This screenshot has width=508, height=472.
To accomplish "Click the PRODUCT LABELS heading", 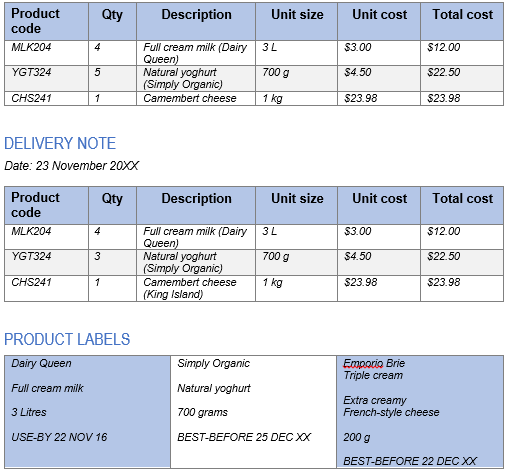I will point(67,340).
